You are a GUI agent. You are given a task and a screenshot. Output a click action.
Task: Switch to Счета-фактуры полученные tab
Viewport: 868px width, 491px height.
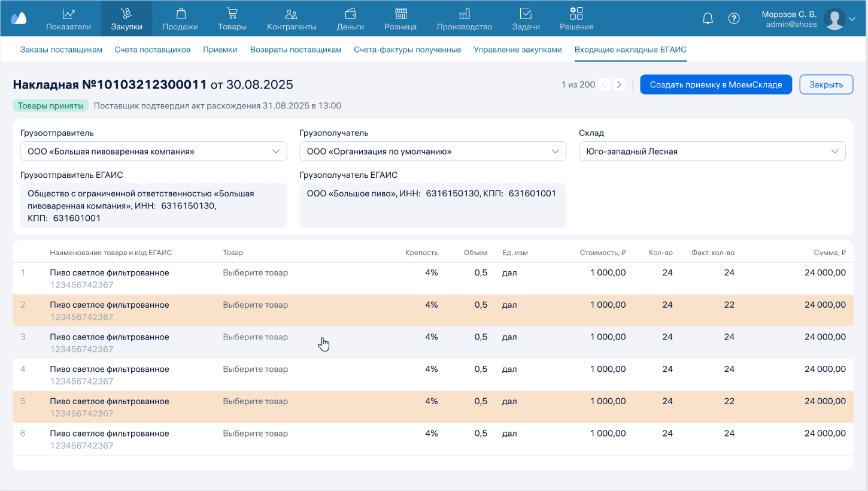[407, 50]
